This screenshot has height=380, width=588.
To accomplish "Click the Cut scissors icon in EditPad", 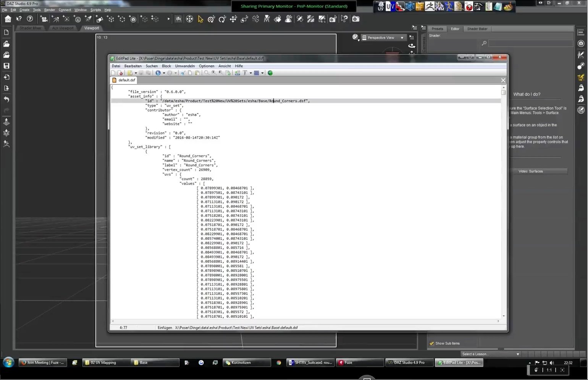I will [x=183, y=73].
